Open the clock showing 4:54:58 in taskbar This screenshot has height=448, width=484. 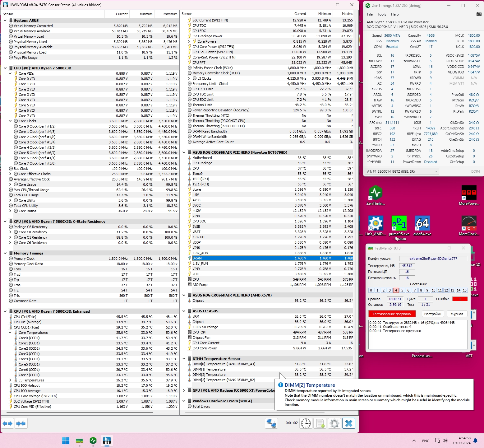point(462,441)
